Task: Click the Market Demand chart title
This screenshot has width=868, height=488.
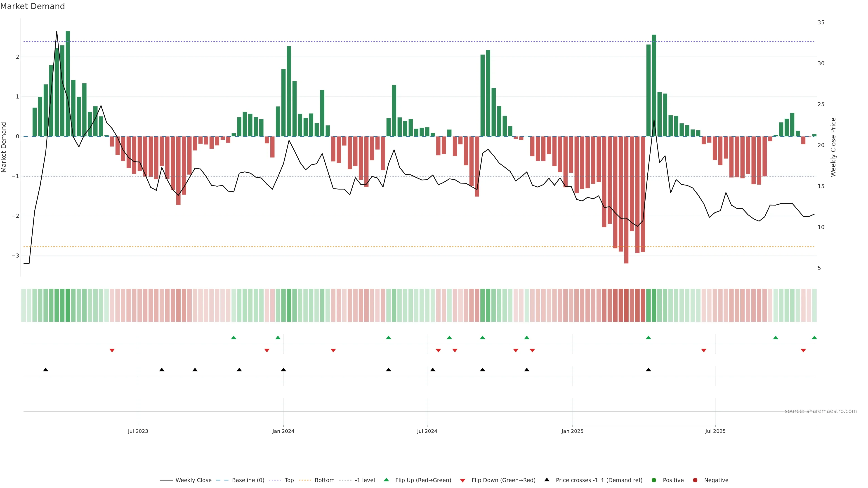Action: tap(32, 6)
